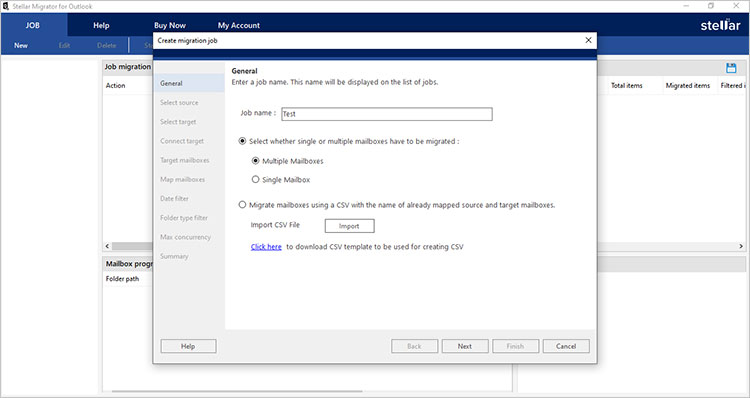Close the Create migration job dialog
Image resolution: width=750 pixels, height=398 pixels.
588,40
